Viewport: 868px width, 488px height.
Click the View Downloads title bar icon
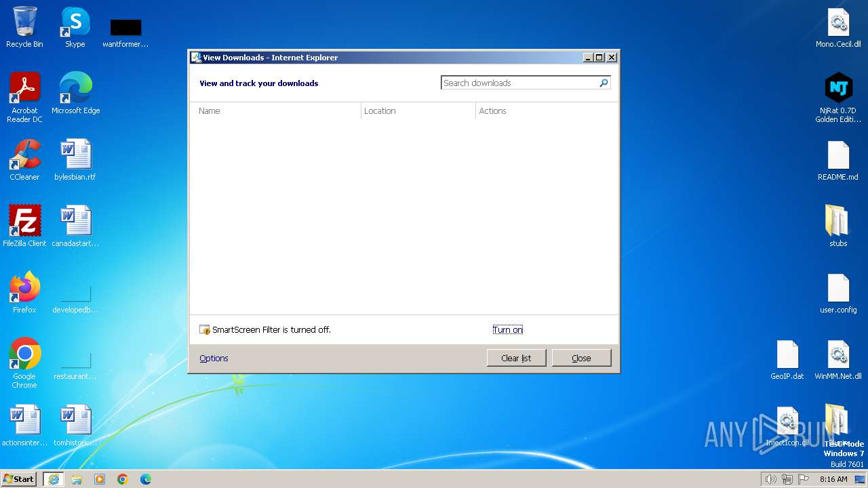[x=196, y=58]
